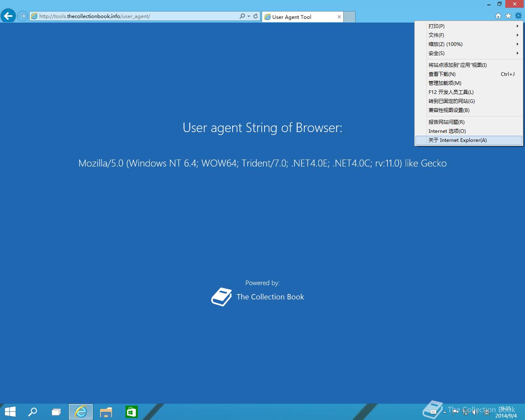Click the 英 input method indicator
525x420 pixels.
coord(486,412)
